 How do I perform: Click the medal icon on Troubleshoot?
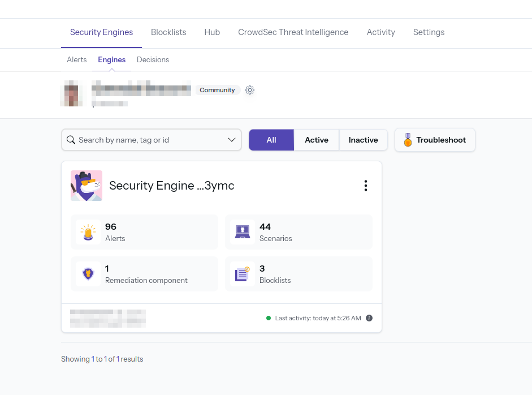(x=408, y=140)
